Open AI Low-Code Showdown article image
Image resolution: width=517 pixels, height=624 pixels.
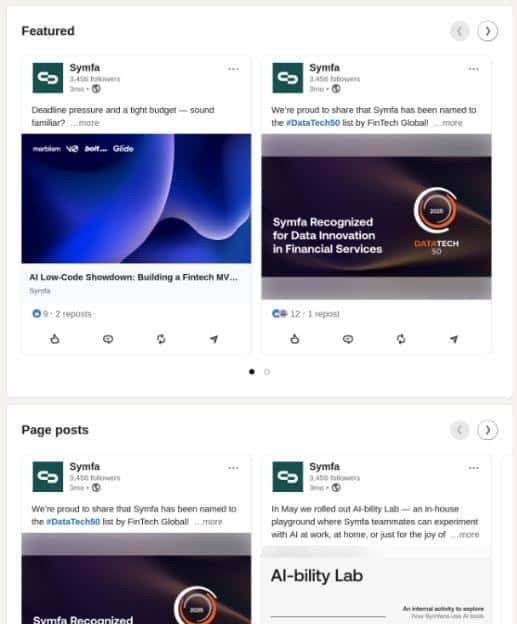pos(136,199)
